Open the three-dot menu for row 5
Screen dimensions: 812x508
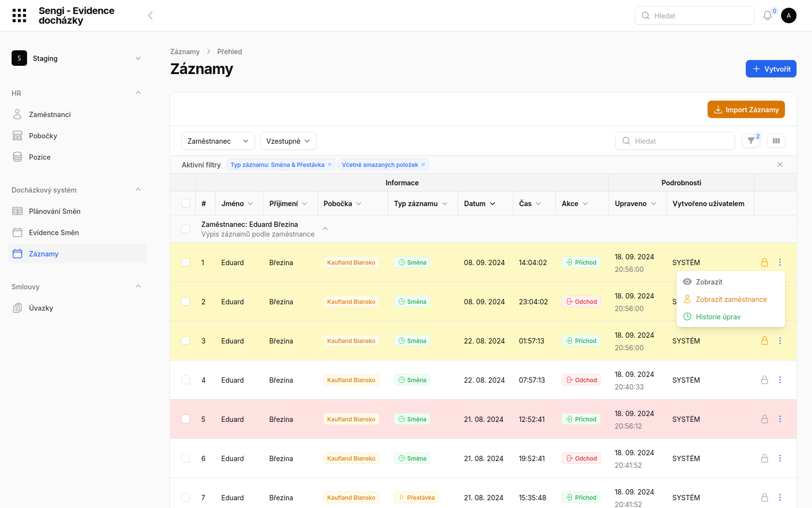(x=780, y=419)
